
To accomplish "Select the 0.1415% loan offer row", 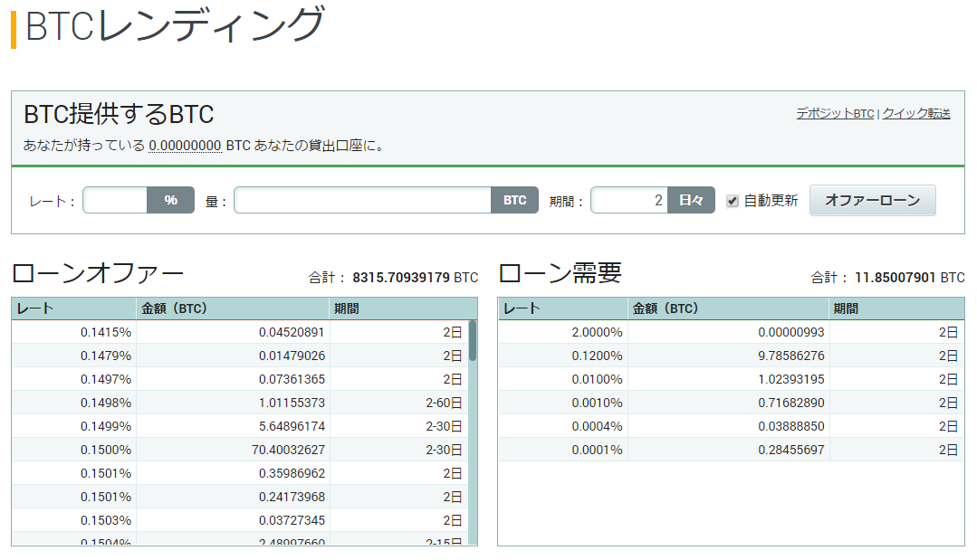I will (x=239, y=332).
